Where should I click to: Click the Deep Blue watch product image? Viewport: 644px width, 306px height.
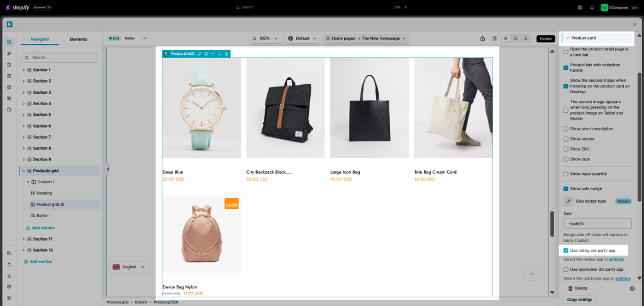click(x=202, y=108)
